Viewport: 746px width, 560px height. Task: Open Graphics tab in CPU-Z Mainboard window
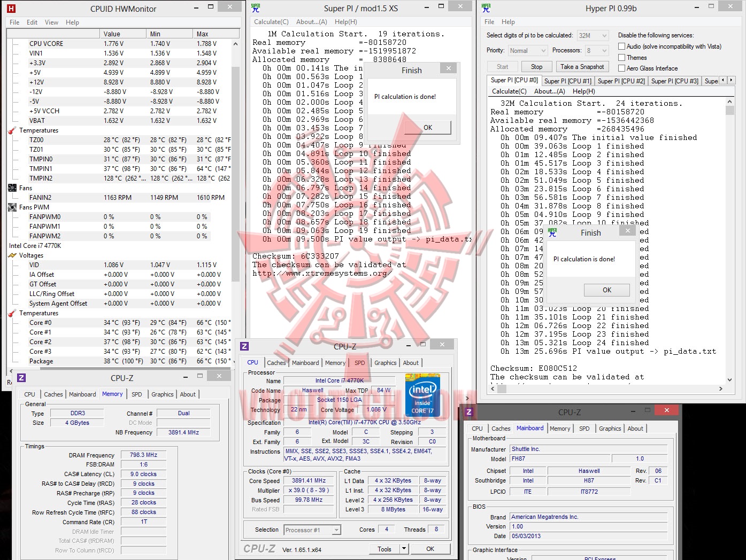tap(610, 429)
